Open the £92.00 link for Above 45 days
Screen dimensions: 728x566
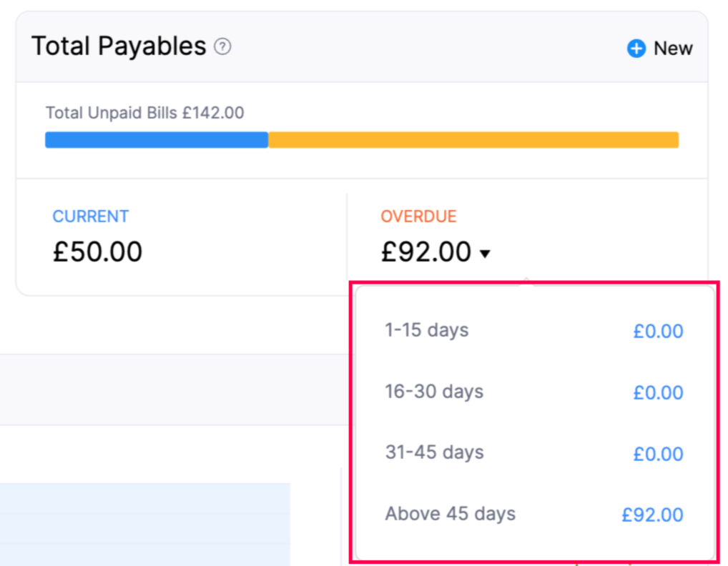pyautogui.click(x=652, y=515)
